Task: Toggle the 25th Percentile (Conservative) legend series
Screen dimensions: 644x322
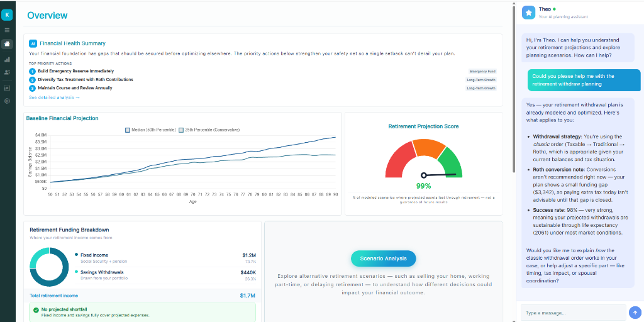Action: click(209, 130)
